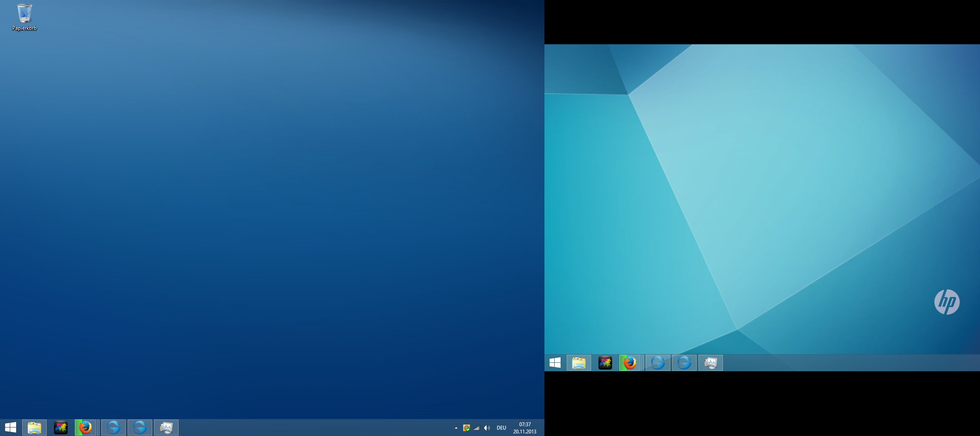This screenshot has height=436, width=980.
Task: Open the Task Manager monitor icon on left taskbar
Action: (x=166, y=427)
